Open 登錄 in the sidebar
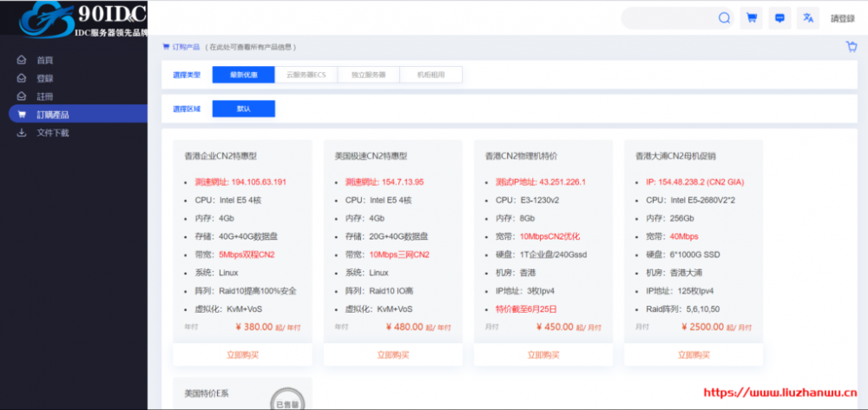The image size is (868, 410). [x=44, y=78]
